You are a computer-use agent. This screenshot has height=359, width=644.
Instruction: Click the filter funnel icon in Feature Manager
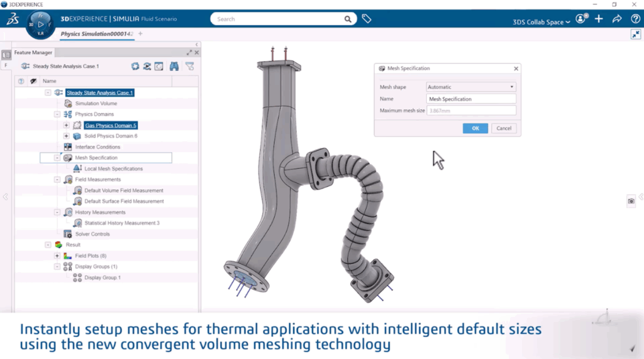(x=189, y=66)
